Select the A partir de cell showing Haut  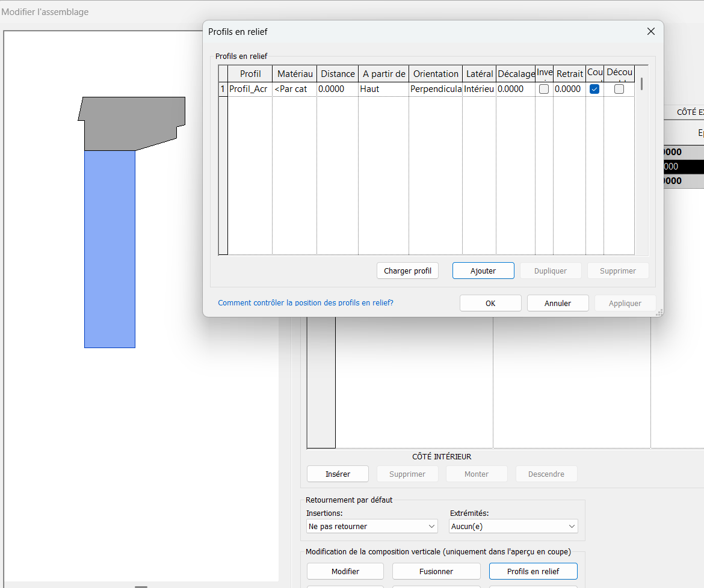(383, 89)
